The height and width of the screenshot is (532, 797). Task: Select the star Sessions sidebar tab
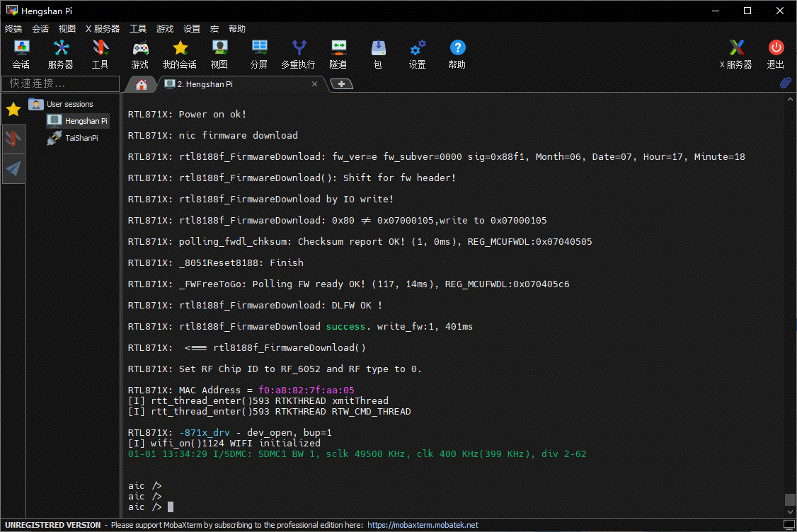[13, 109]
